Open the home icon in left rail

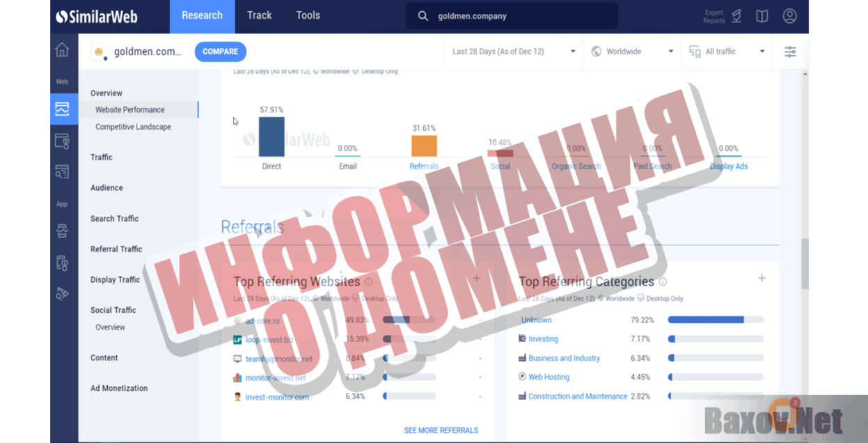coord(63,49)
